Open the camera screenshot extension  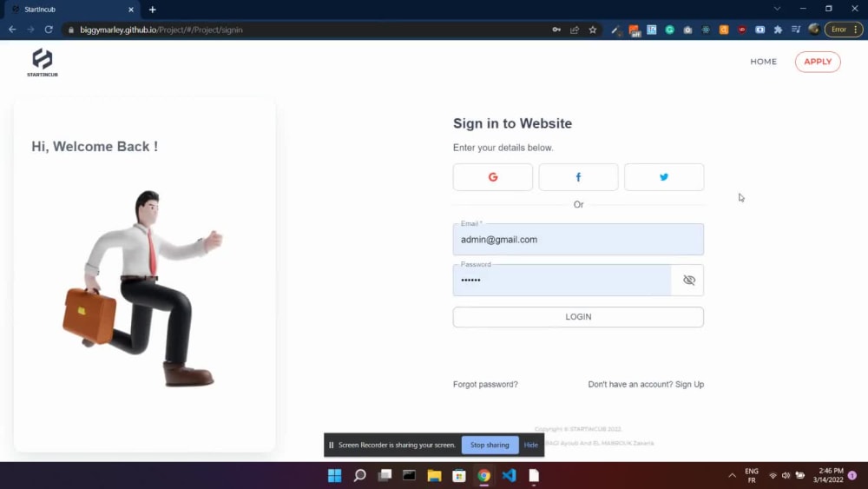pos(687,30)
